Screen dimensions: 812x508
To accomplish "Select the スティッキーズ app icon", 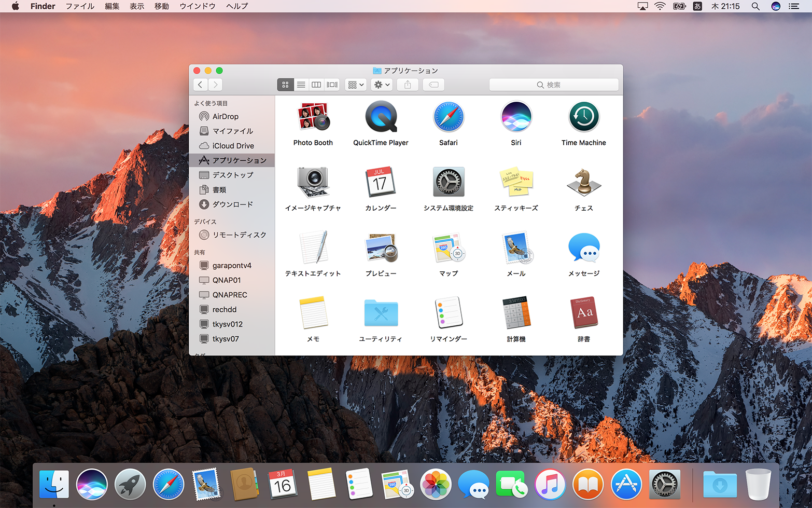I will pos(516,183).
